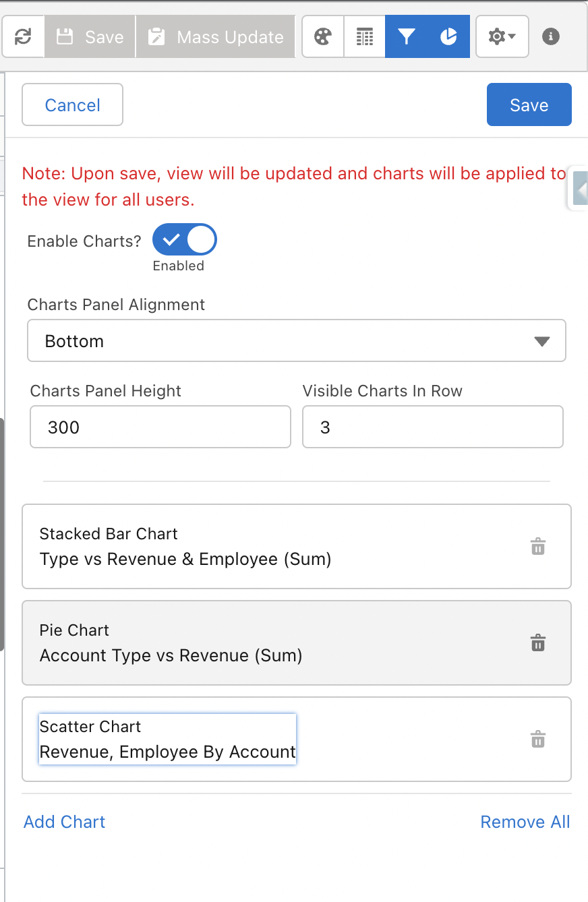Click the Add Chart link

pyautogui.click(x=65, y=822)
